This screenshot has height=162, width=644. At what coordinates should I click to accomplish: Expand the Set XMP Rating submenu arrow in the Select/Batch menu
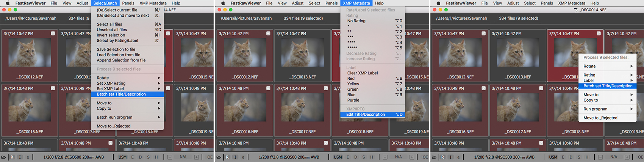click(159, 83)
